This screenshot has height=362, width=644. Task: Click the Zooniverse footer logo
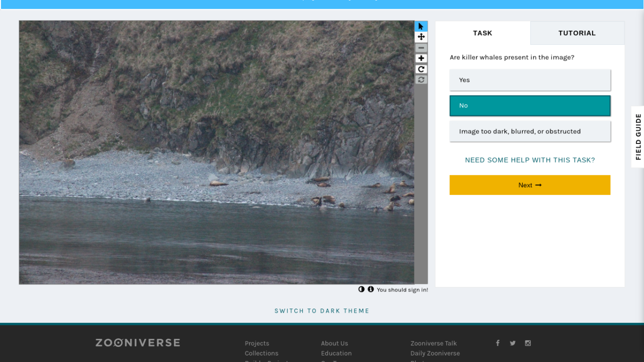coord(138,343)
